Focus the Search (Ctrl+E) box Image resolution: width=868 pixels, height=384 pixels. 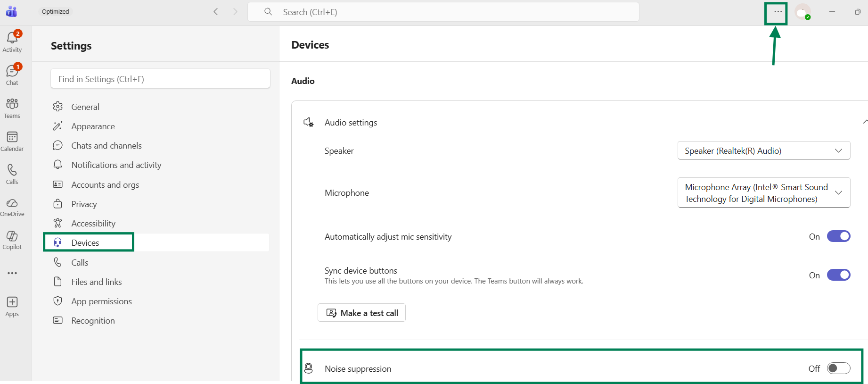(x=443, y=12)
